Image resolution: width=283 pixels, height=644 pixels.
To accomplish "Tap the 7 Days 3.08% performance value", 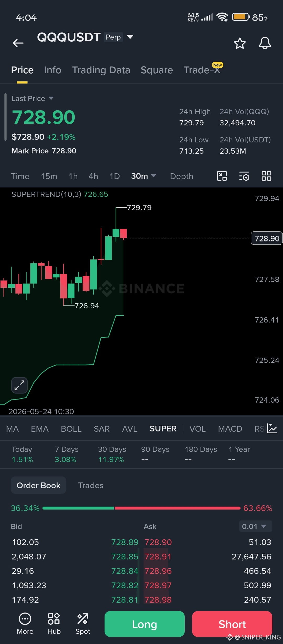I will click(x=66, y=459).
